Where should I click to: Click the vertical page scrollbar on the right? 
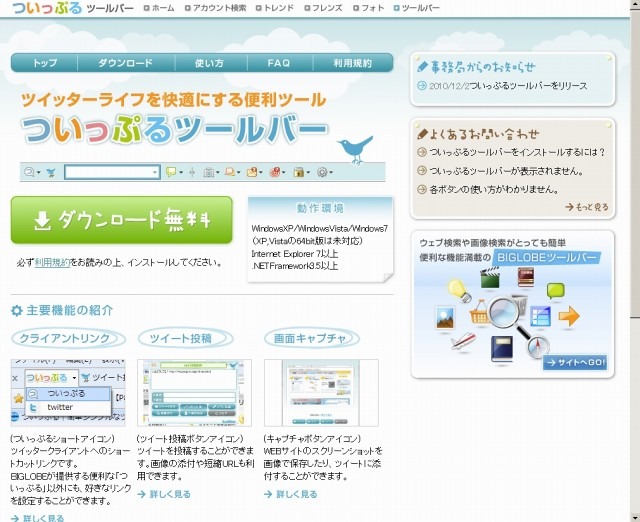(635, 261)
